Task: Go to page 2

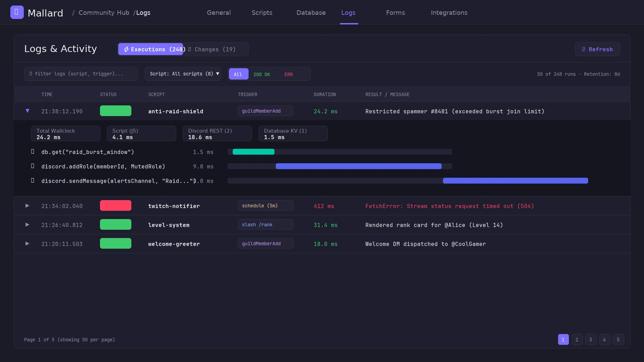Action: [x=577, y=340]
